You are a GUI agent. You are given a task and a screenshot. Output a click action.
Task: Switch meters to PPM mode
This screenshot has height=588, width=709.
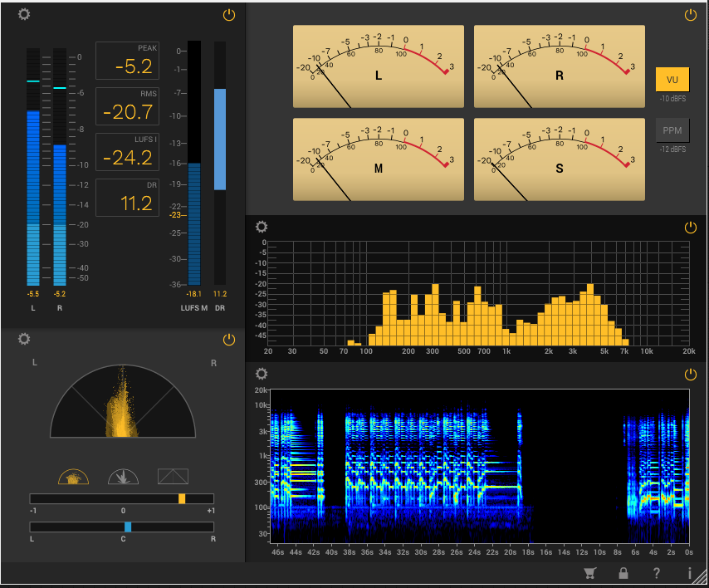(672, 130)
